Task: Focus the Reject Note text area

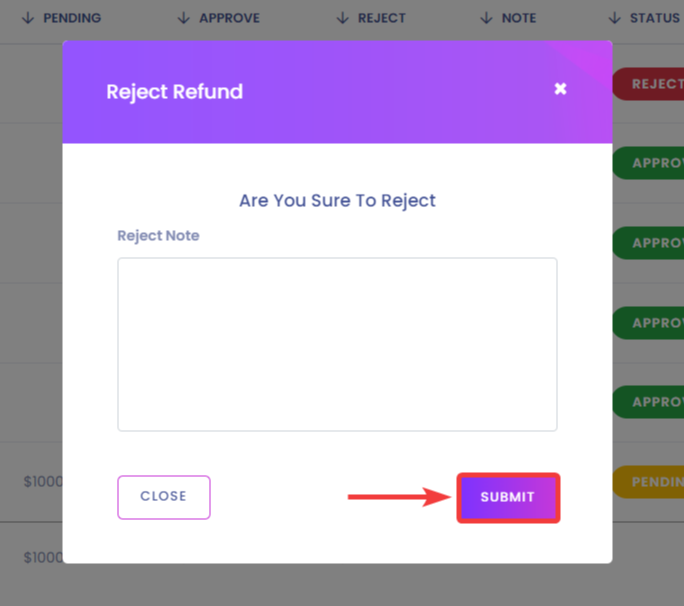Action: point(337,344)
